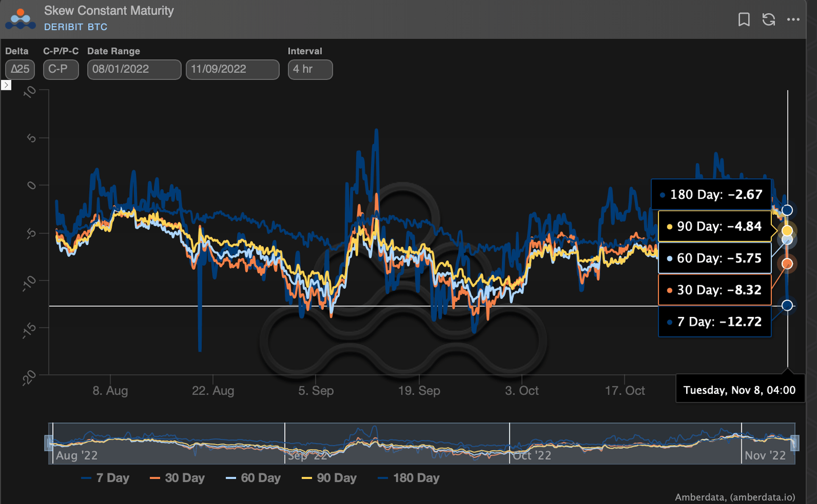Bookmark this Skew Constant Maturity chart
Screen dimensions: 817x504
point(744,20)
